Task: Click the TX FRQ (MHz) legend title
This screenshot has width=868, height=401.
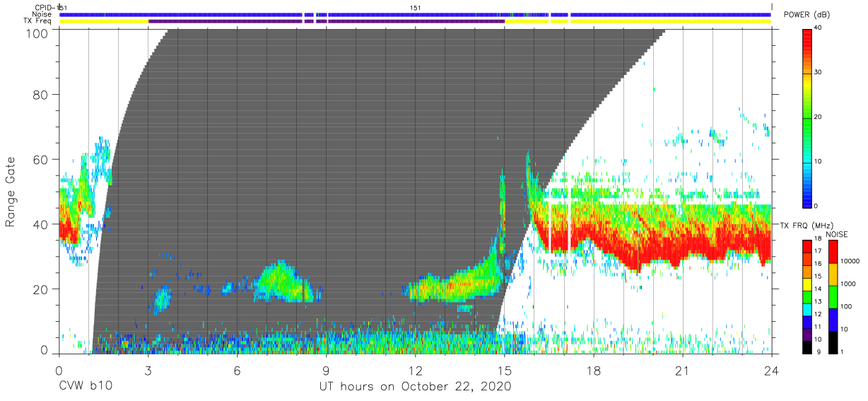Action: 808,225
